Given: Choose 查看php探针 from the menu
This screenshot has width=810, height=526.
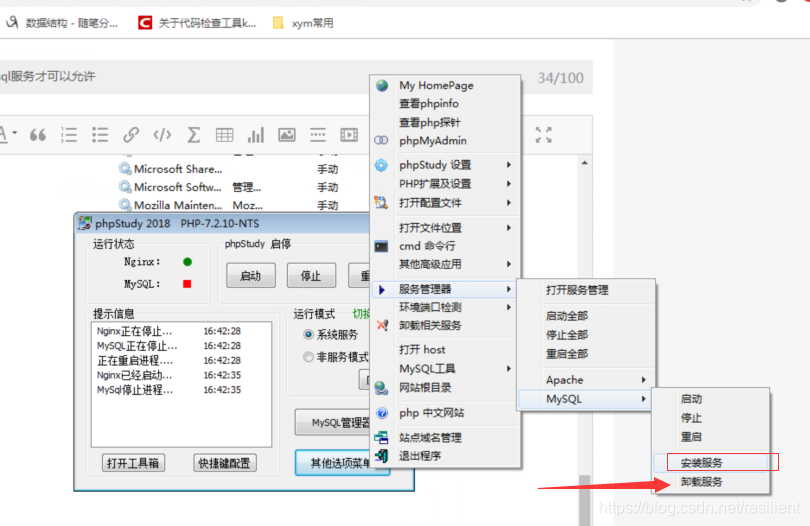Looking at the screenshot, I should pyautogui.click(x=430, y=122).
